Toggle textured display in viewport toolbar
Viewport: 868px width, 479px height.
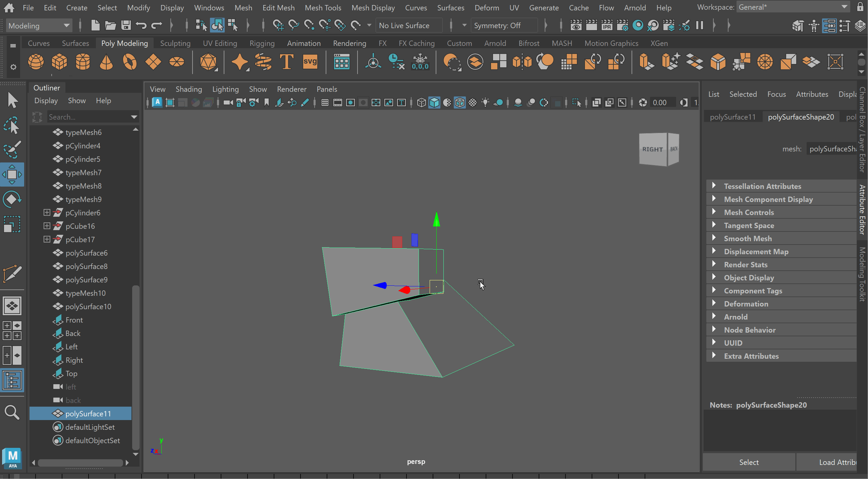[x=473, y=103]
